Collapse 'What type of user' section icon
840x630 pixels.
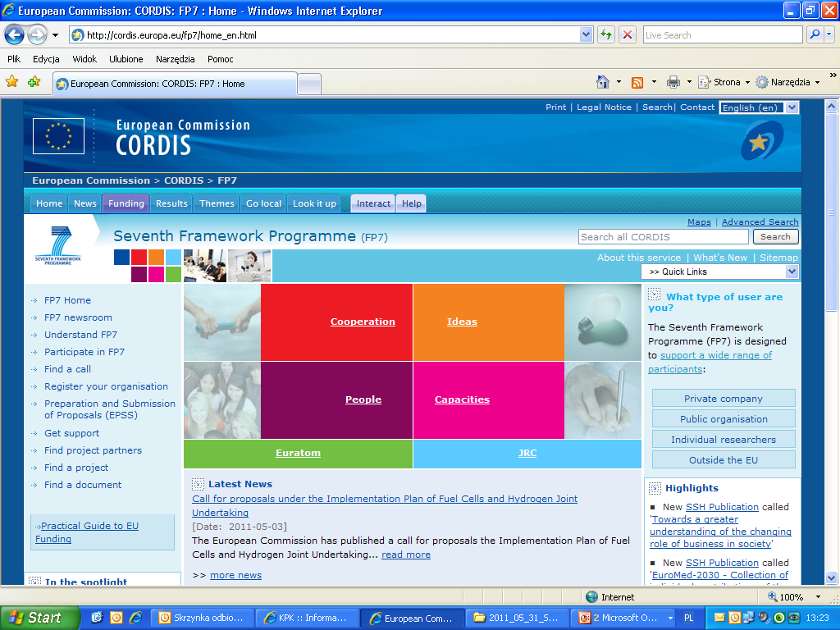point(654,294)
